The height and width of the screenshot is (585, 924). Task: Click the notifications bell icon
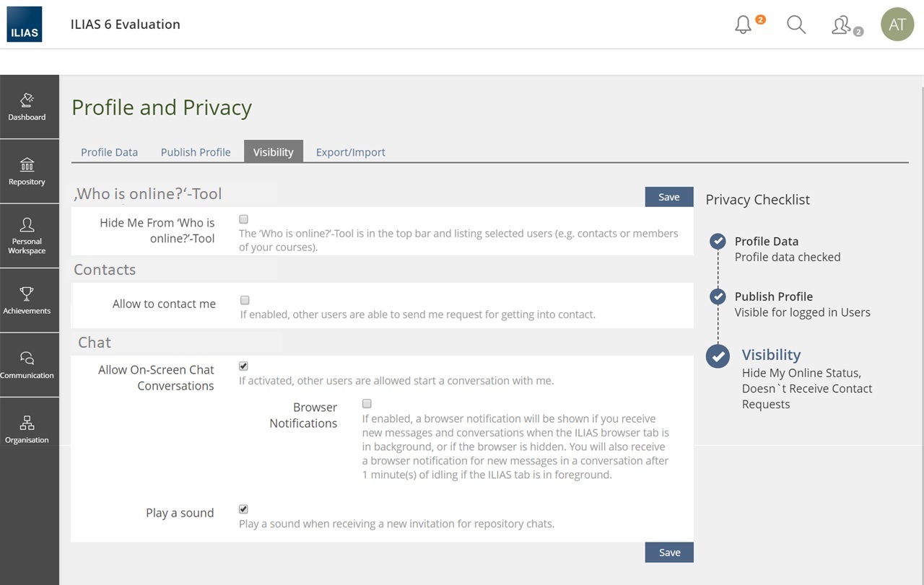[744, 25]
